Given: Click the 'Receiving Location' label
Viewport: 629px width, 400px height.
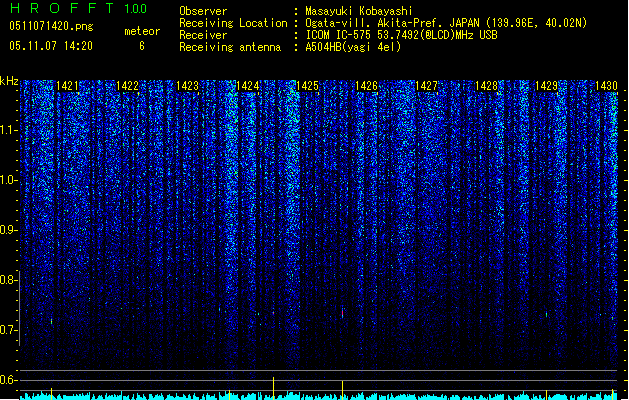Looking at the screenshot, I should pyautogui.click(x=233, y=23).
